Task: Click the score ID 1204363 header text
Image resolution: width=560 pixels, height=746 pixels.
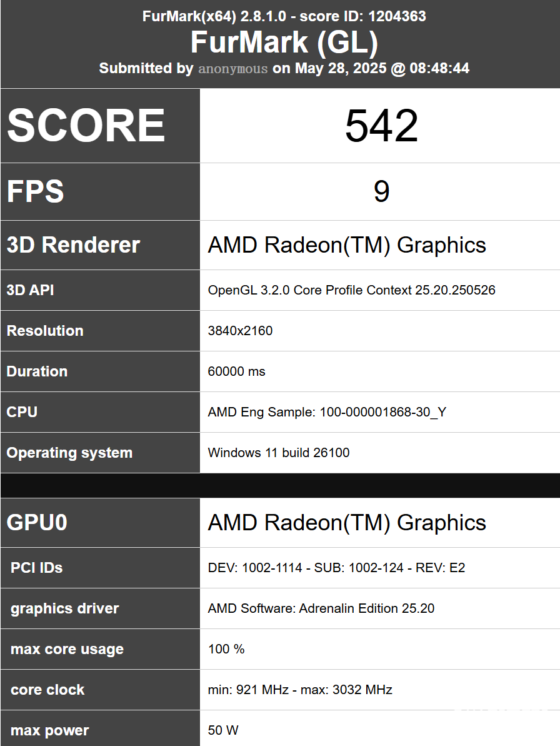Action: pos(362,16)
